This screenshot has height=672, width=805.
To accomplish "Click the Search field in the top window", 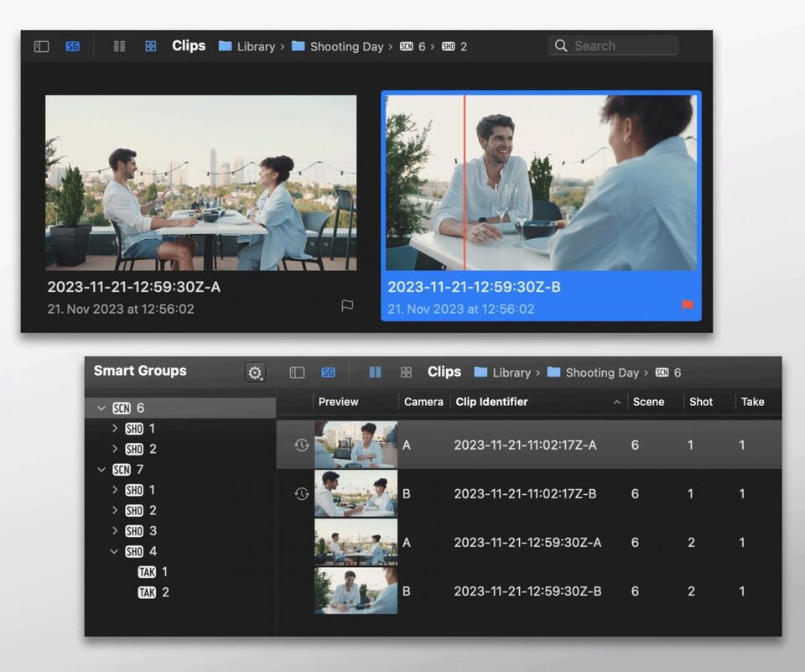I will [x=621, y=46].
